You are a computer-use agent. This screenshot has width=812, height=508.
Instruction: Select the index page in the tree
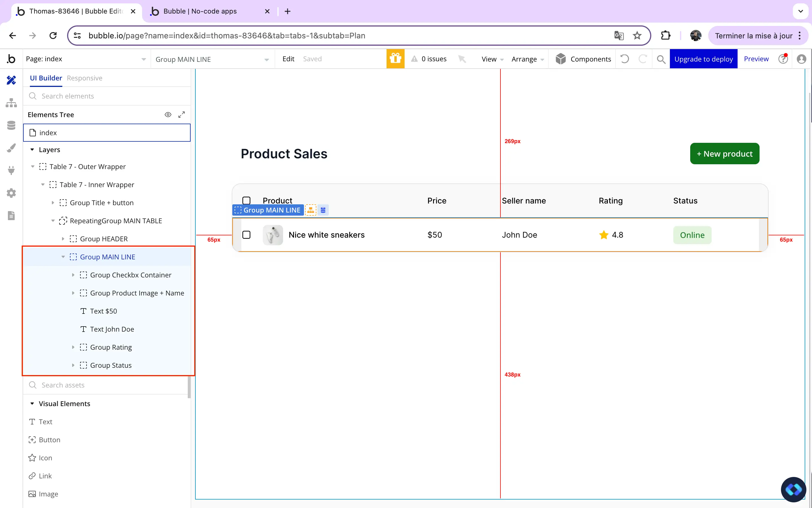[x=107, y=133]
